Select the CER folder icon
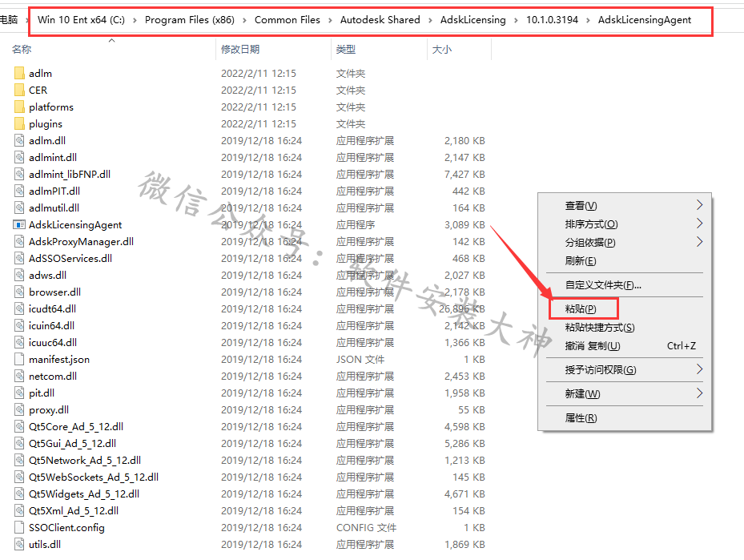 (19, 91)
